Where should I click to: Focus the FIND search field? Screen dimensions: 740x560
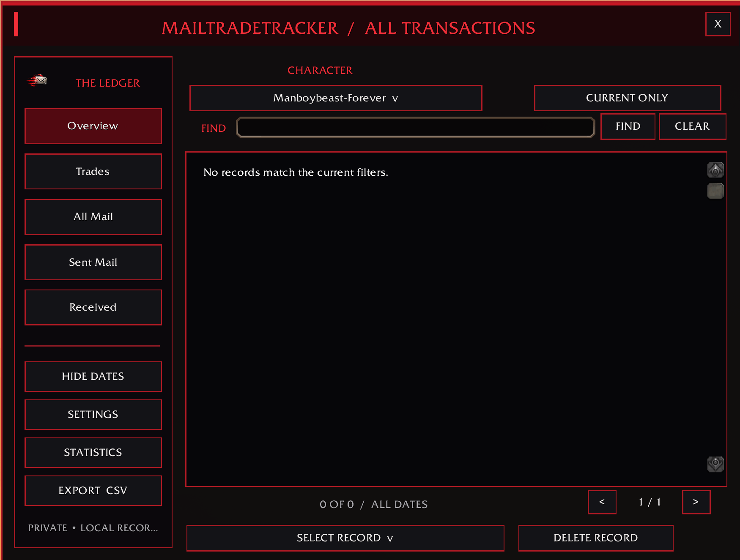(415, 127)
